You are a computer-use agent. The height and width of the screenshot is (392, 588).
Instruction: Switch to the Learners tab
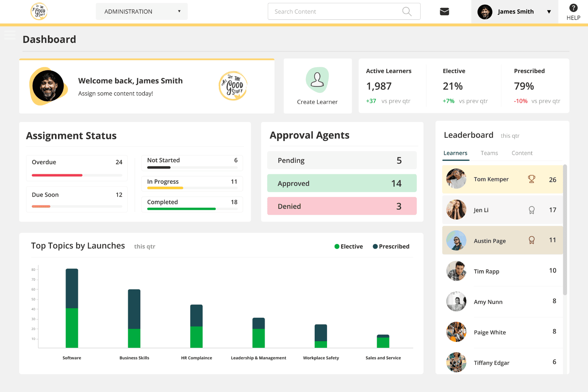(455, 153)
